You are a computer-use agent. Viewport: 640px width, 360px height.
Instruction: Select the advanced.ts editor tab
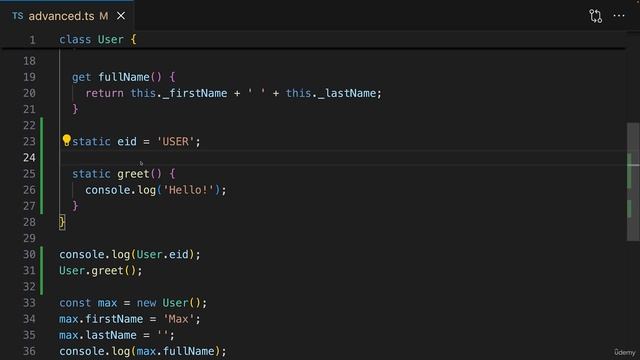click(x=67, y=16)
